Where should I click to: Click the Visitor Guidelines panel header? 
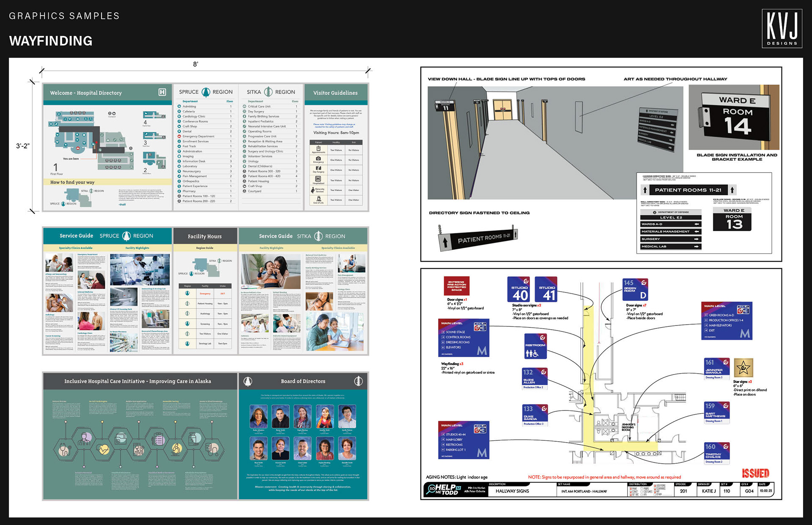pyautogui.click(x=335, y=93)
